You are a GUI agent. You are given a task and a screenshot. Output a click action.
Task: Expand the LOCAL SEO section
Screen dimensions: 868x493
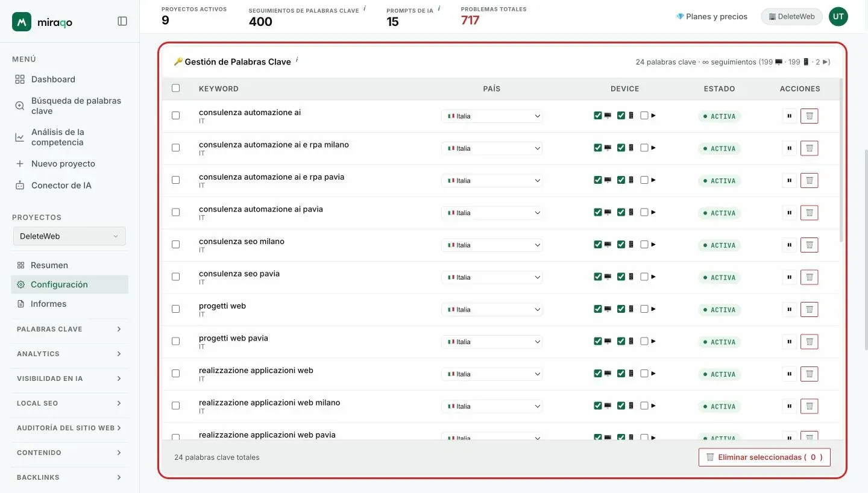pos(69,403)
